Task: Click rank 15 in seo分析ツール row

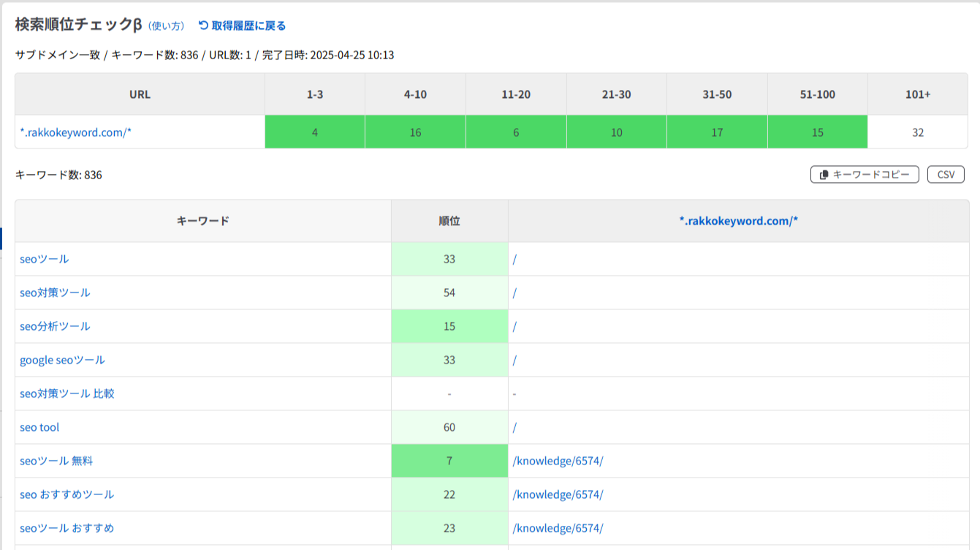Action: [449, 326]
